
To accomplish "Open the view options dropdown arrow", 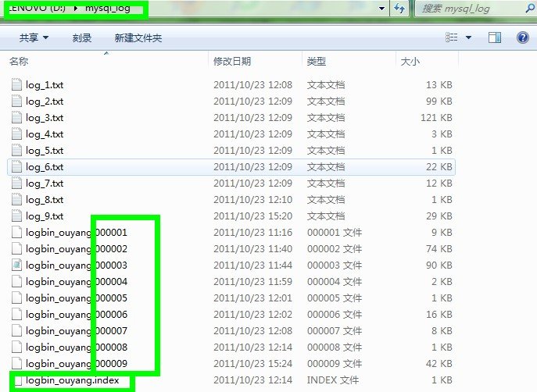I will click(468, 37).
